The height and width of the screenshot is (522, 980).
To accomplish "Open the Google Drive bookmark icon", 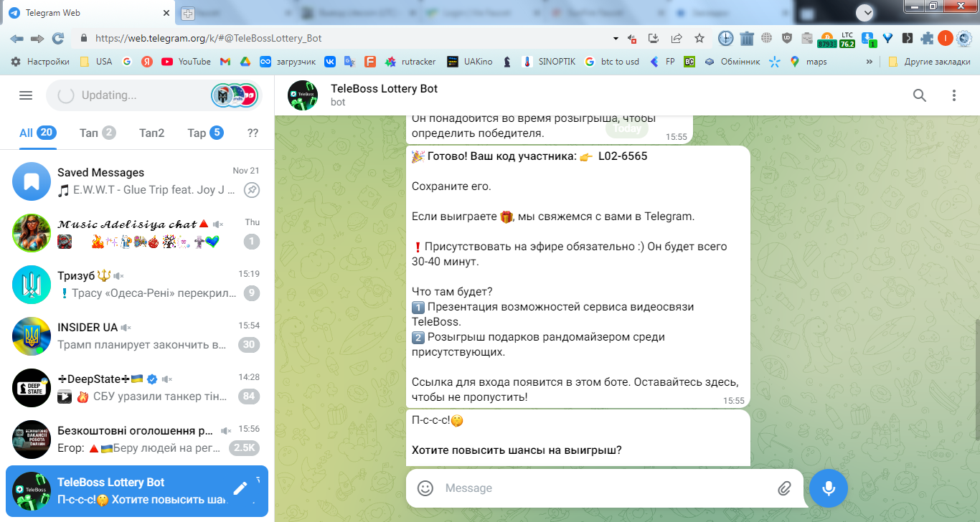I will point(245,62).
